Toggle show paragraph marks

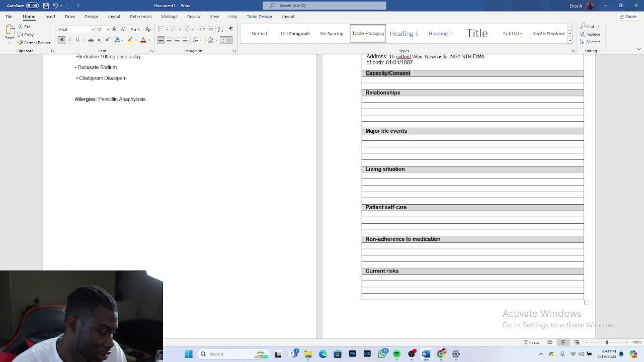pos(231,29)
